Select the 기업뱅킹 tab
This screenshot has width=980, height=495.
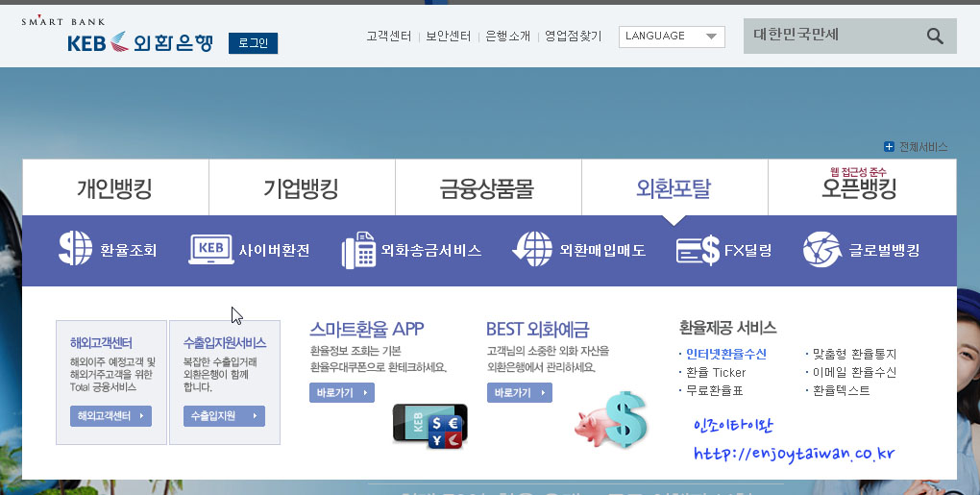[x=302, y=187]
